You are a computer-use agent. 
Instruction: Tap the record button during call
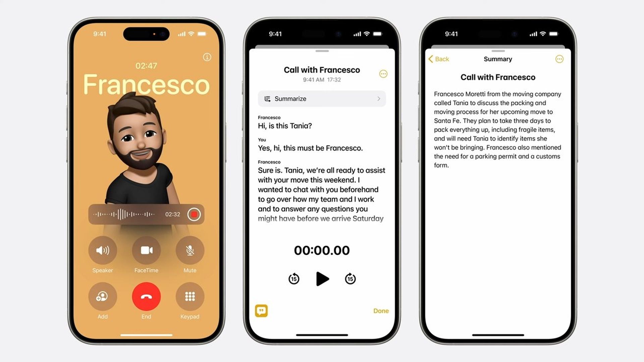tap(194, 214)
